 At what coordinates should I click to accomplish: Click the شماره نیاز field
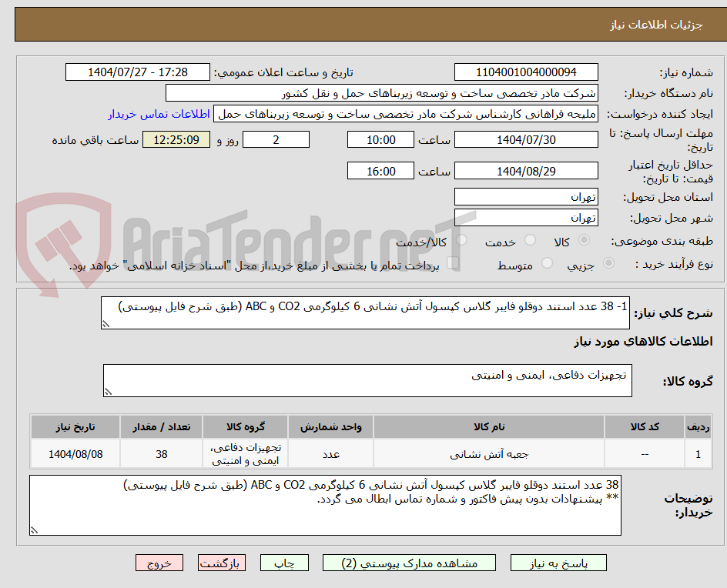[526, 72]
